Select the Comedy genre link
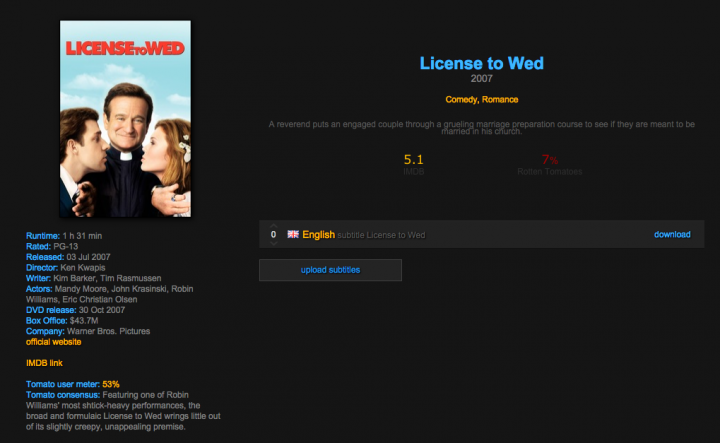The width and height of the screenshot is (720, 443). (461, 100)
